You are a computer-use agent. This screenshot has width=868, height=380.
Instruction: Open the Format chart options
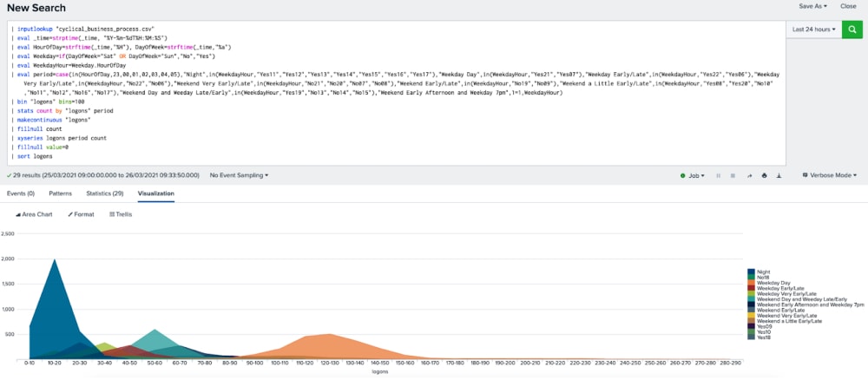(x=82, y=213)
